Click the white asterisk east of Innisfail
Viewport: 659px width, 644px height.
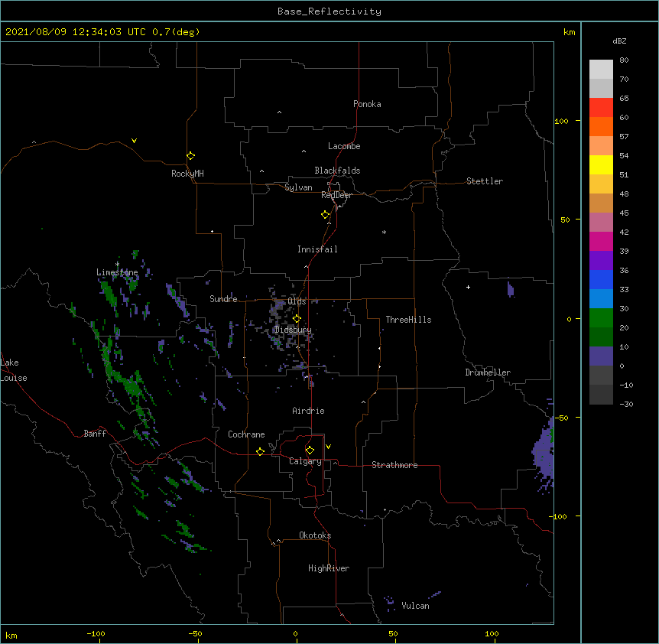click(384, 232)
